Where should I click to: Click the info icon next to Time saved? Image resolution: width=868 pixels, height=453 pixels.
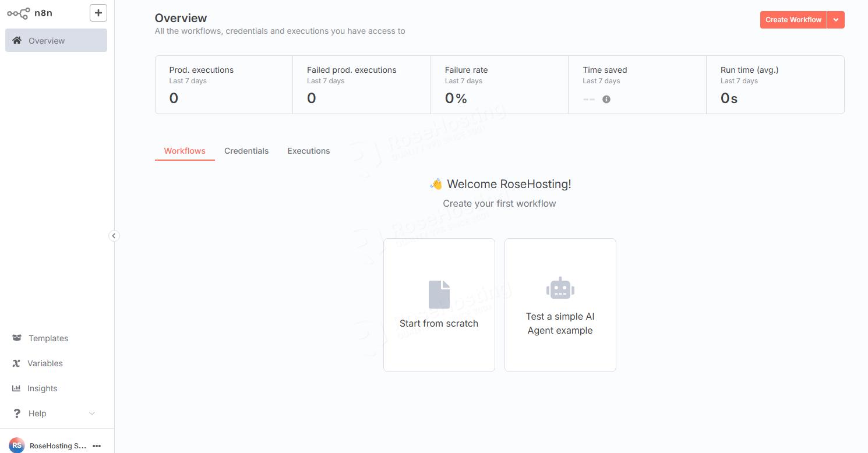tap(606, 99)
